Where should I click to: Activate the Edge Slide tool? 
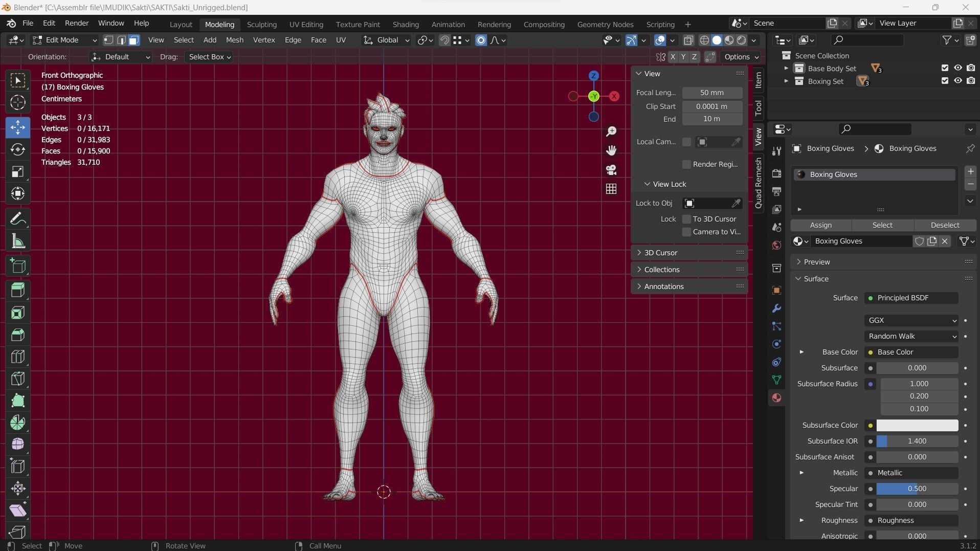click(x=18, y=466)
